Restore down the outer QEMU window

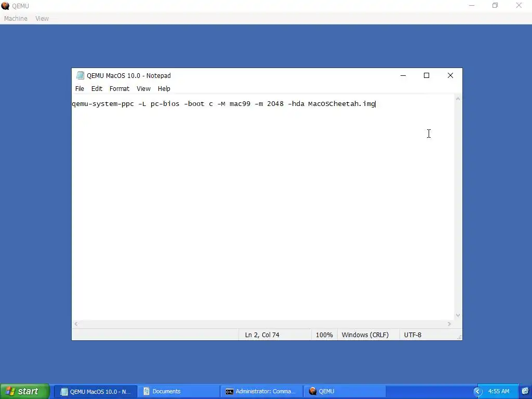(x=495, y=5)
